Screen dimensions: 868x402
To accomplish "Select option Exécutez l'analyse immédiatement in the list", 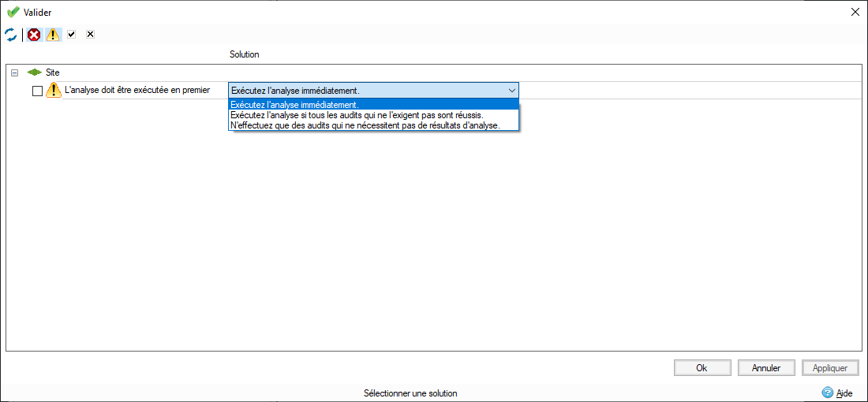I will click(x=374, y=105).
